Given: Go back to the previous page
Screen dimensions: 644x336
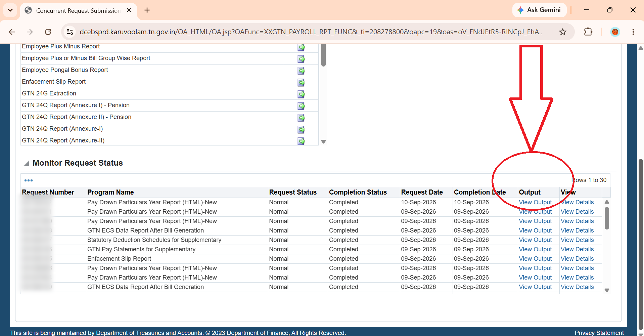Looking at the screenshot, I should click(x=12, y=32).
